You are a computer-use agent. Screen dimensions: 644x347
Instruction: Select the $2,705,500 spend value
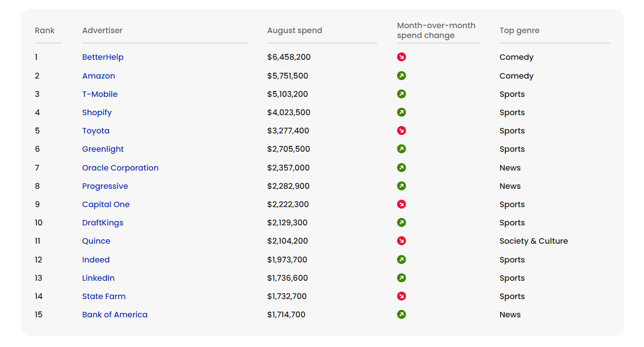pos(288,149)
